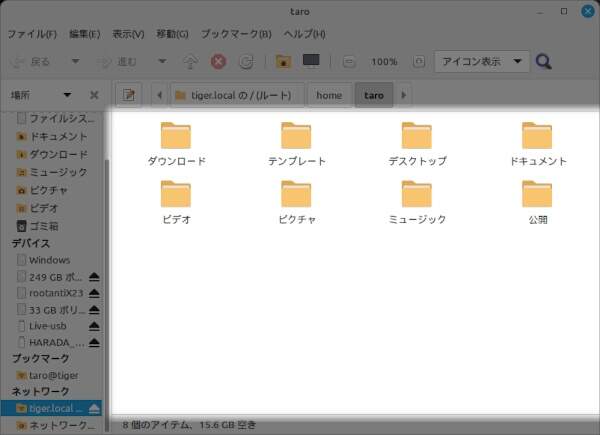Screen dimensions: 600x435
Task: Open the 移動(G) menu
Action: click(x=172, y=34)
